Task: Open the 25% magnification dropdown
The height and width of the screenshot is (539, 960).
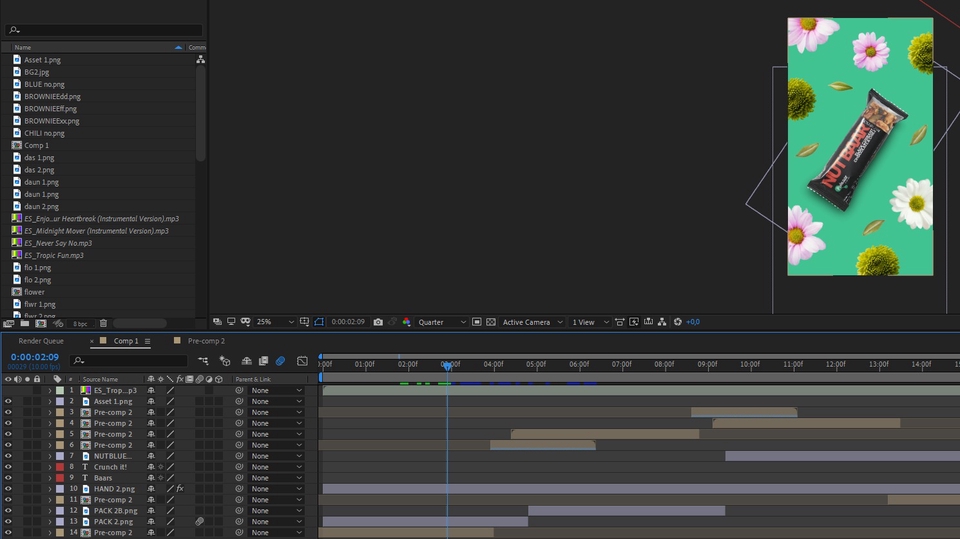Action: pos(275,322)
